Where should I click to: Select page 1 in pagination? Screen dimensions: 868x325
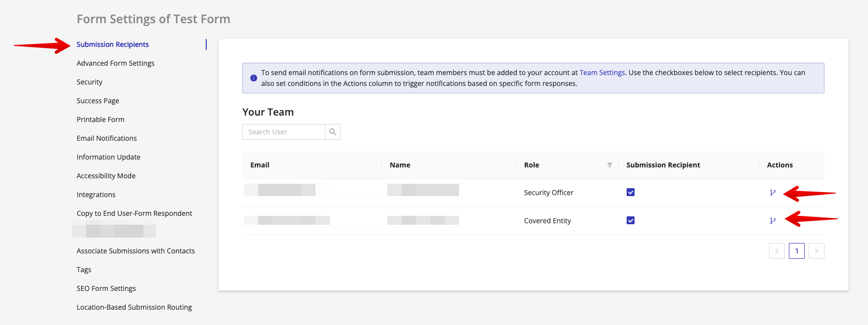coord(796,251)
